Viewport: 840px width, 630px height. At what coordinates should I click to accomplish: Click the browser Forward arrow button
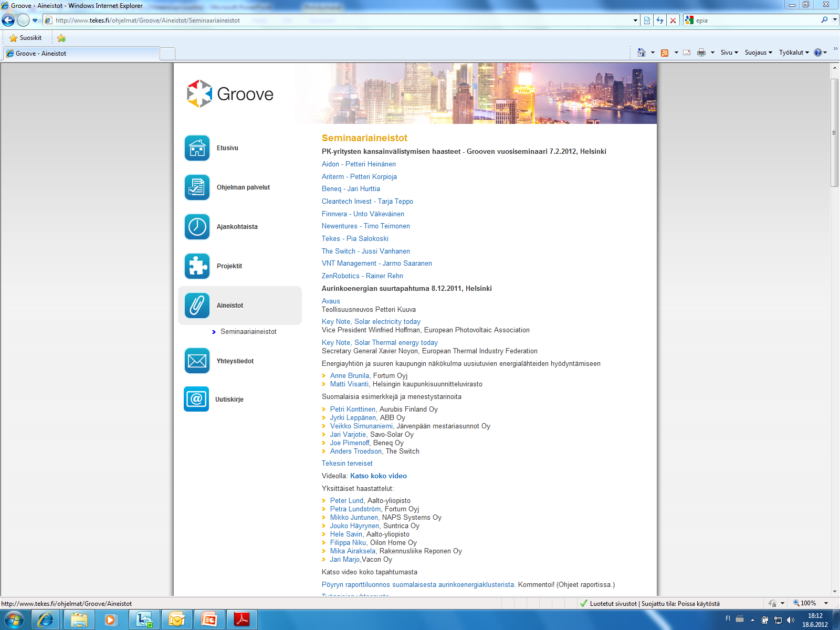pyautogui.click(x=23, y=20)
